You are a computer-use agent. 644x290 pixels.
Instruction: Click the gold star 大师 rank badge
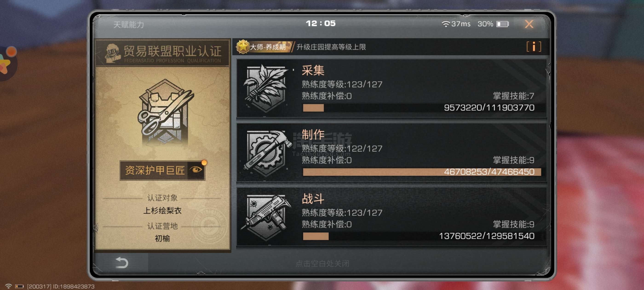point(242,46)
